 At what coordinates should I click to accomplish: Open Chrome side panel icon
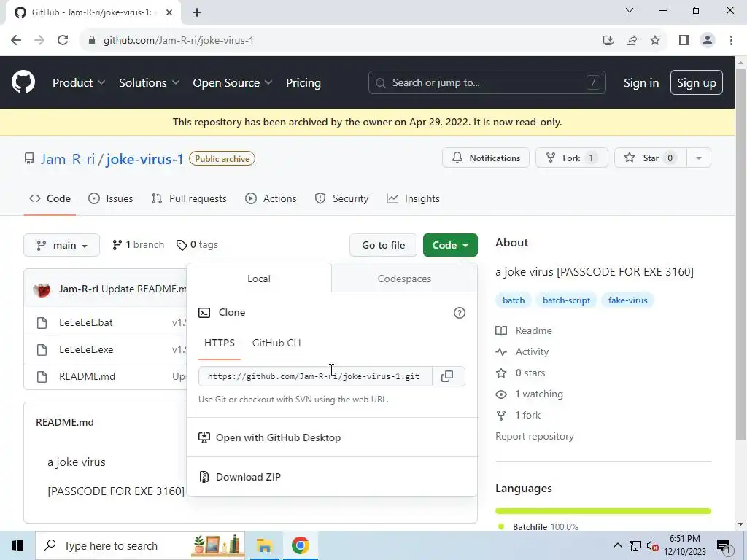coord(684,41)
